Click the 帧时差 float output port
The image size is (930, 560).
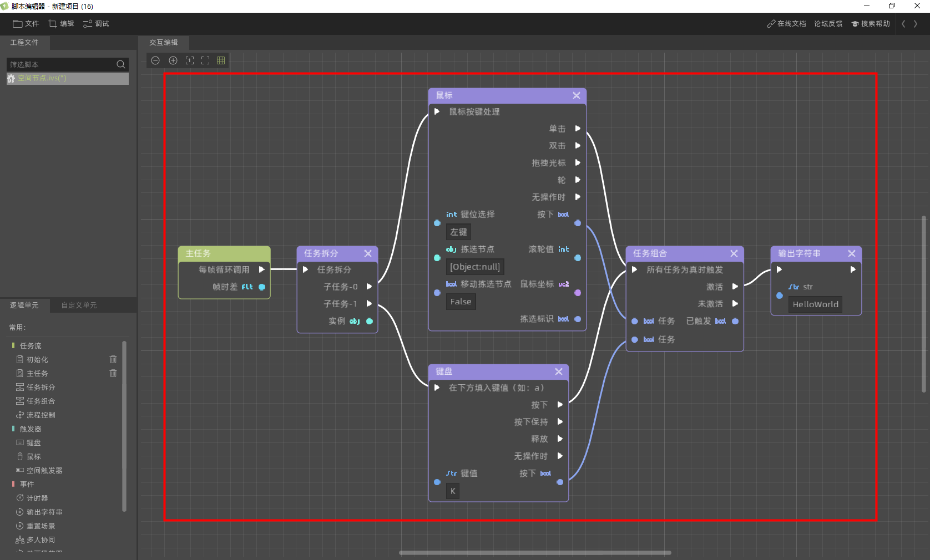262,287
